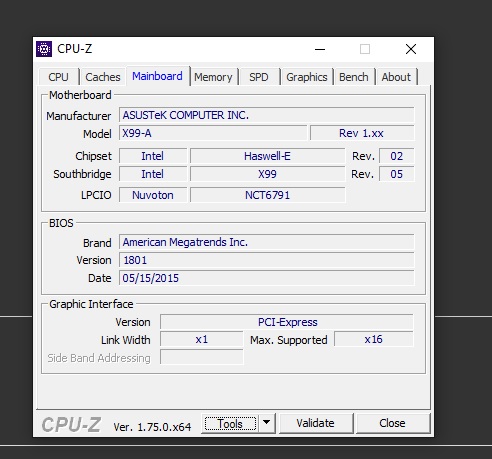Open the Caches tab

pyautogui.click(x=103, y=77)
